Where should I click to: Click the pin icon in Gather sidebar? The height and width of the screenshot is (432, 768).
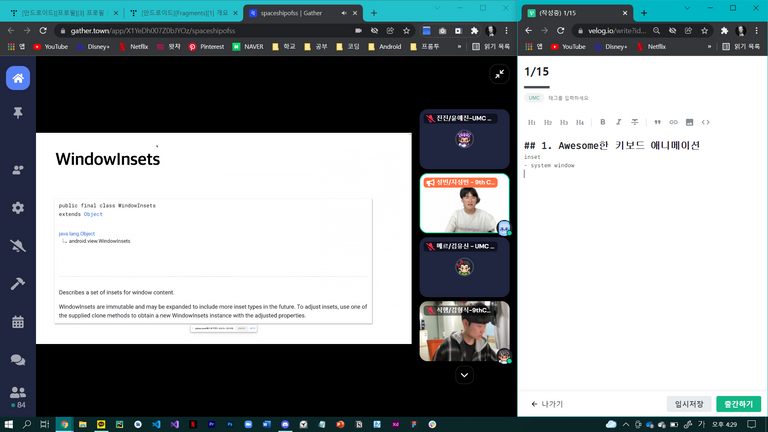18,113
